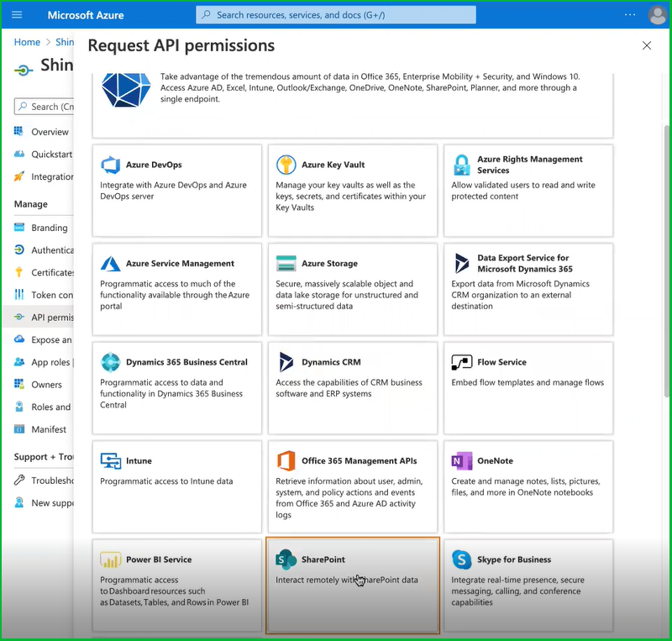Open the Flow Service API tile
This screenshot has height=641, width=672.
[528, 388]
